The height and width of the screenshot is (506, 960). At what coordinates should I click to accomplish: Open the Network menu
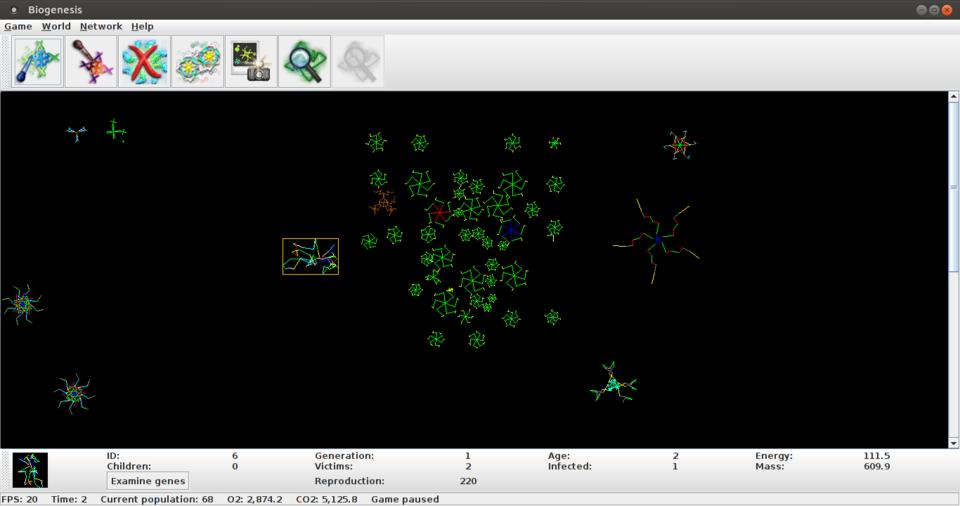tap(101, 26)
